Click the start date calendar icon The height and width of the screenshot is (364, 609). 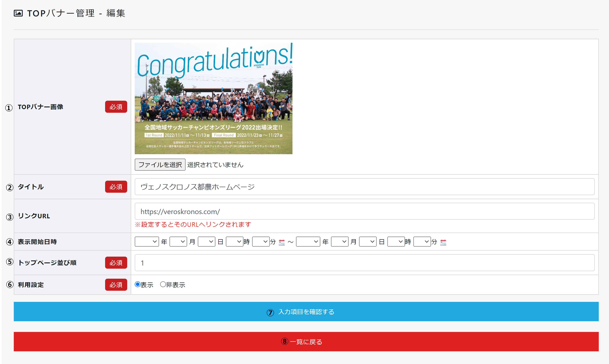click(282, 242)
